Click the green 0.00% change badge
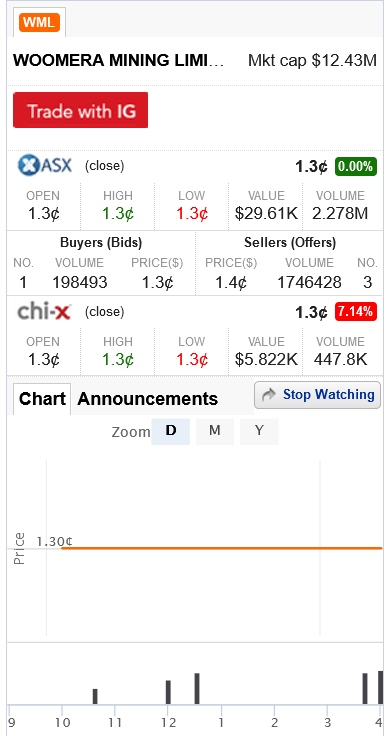 [356, 166]
